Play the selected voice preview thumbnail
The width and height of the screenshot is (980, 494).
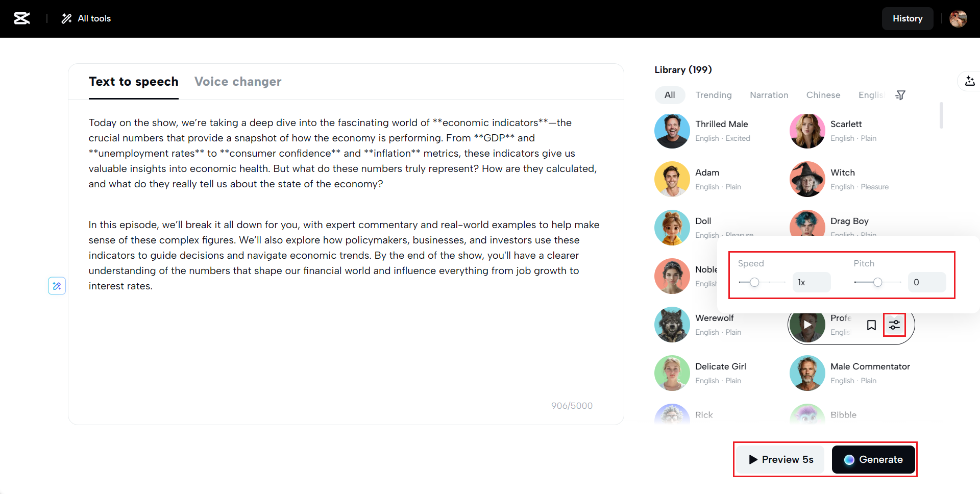tap(807, 325)
